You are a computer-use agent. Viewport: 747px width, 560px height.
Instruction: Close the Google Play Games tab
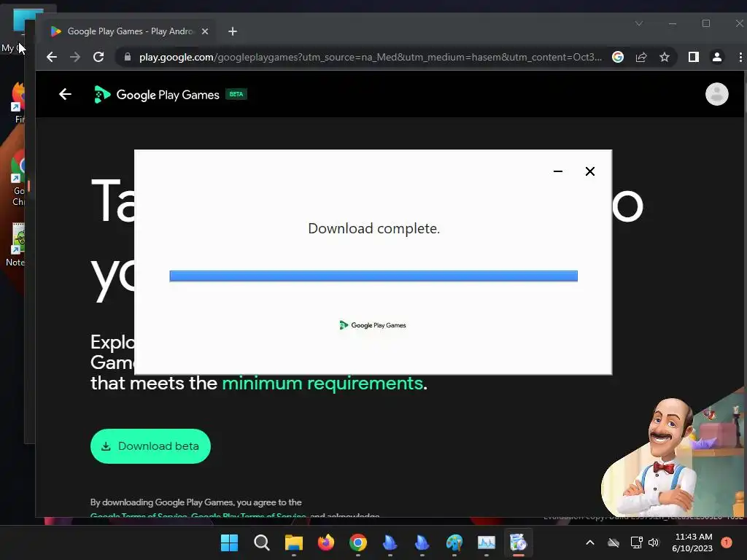205,31
